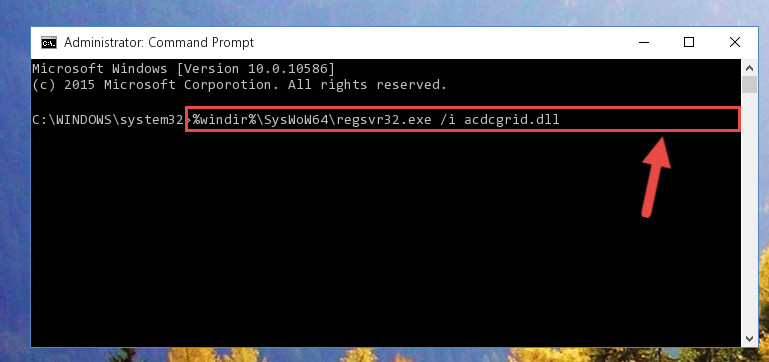Click the scrollbar up arrow
769x362 pixels.
(749, 68)
